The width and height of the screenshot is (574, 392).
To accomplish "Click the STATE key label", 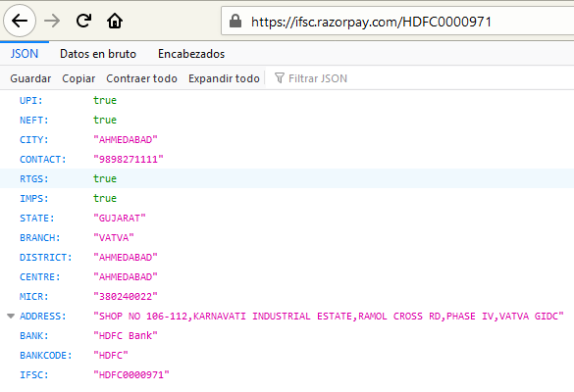I will pyautogui.click(x=37, y=218).
